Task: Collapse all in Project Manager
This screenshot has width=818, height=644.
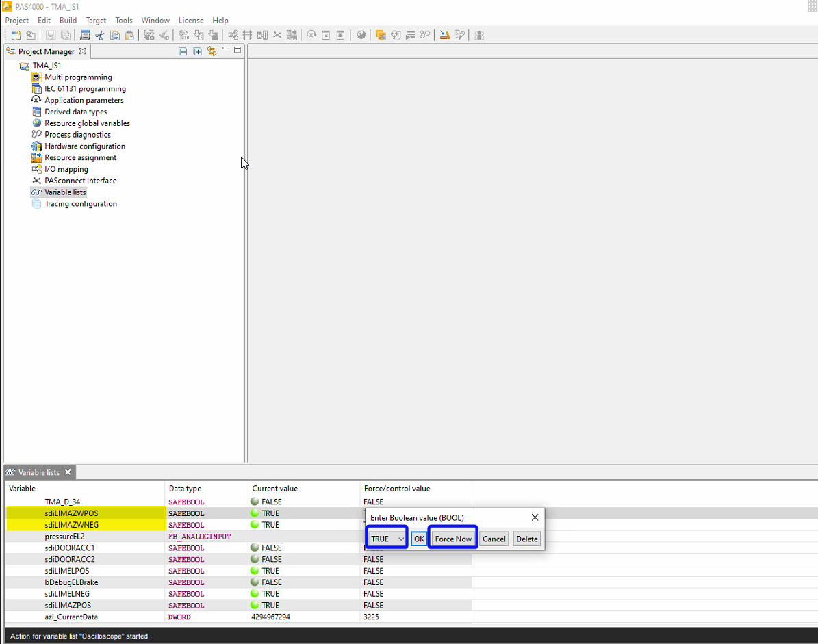Action: point(183,51)
